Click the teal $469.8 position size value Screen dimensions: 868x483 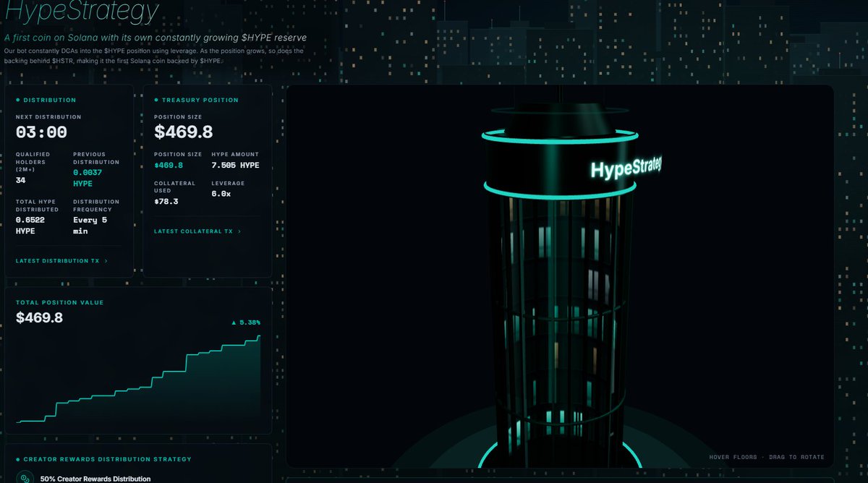(169, 166)
